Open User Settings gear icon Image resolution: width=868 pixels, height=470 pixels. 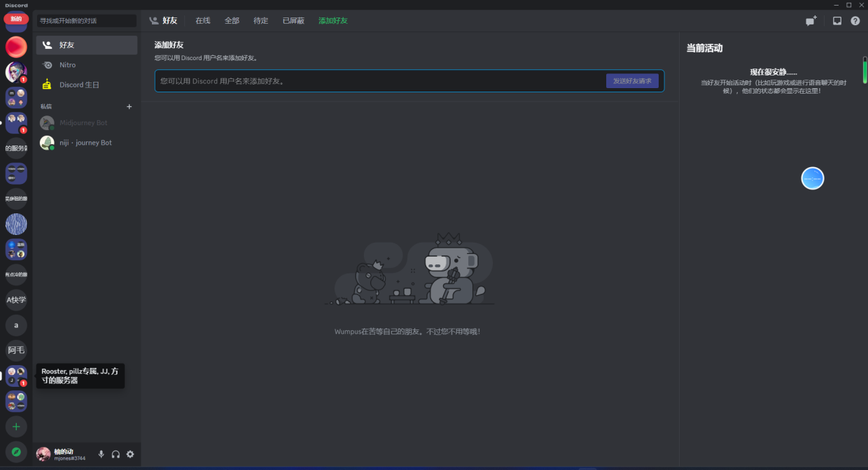point(130,455)
